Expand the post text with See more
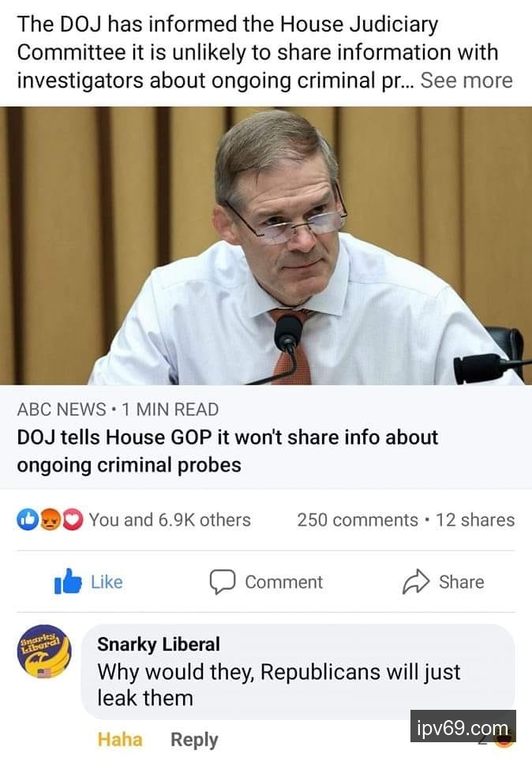 466,81
